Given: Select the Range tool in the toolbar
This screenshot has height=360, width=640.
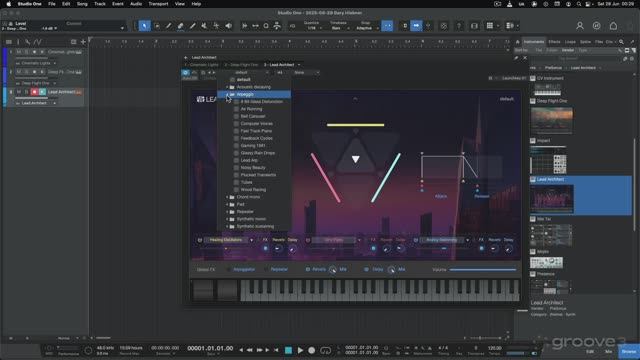Looking at the screenshot, I should tap(157, 26).
